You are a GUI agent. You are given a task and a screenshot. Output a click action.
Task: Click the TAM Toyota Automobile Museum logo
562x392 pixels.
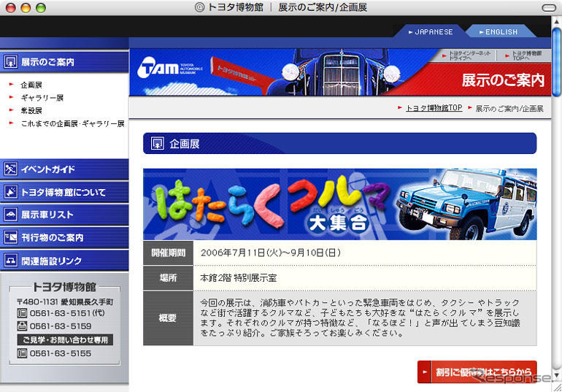coord(169,67)
